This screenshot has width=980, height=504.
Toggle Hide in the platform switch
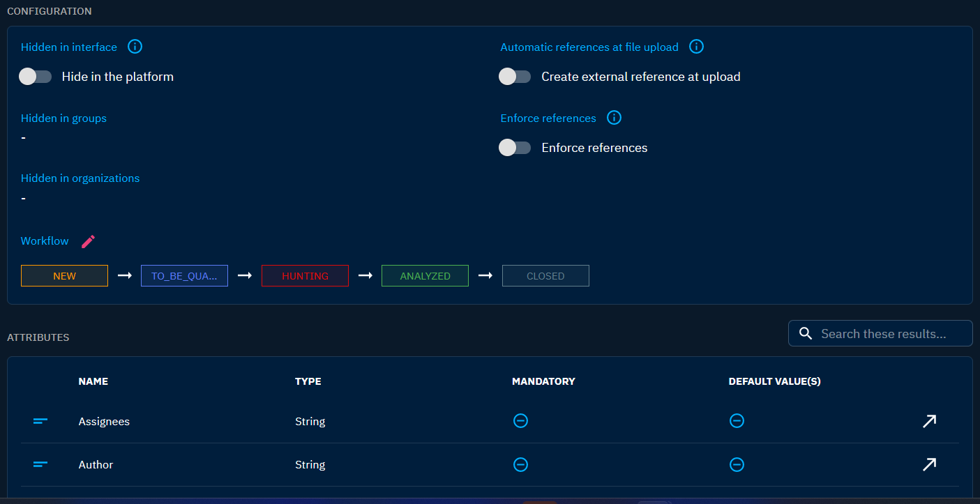pos(36,77)
